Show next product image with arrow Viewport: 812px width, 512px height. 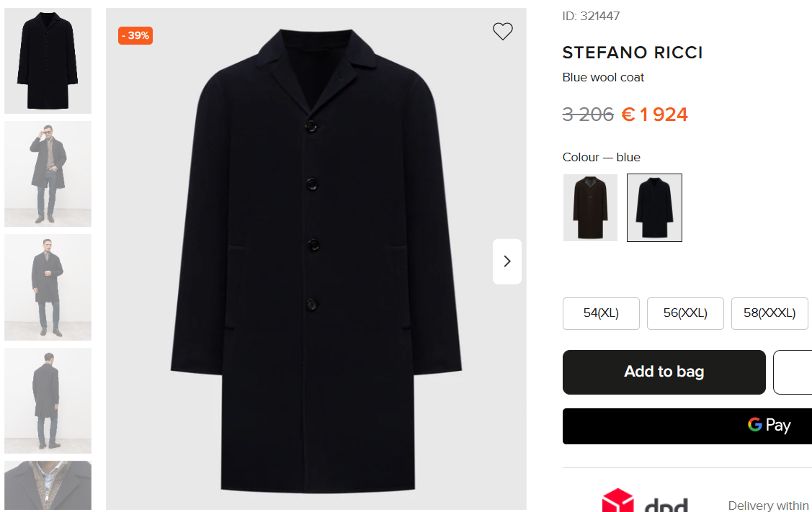tap(507, 261)
